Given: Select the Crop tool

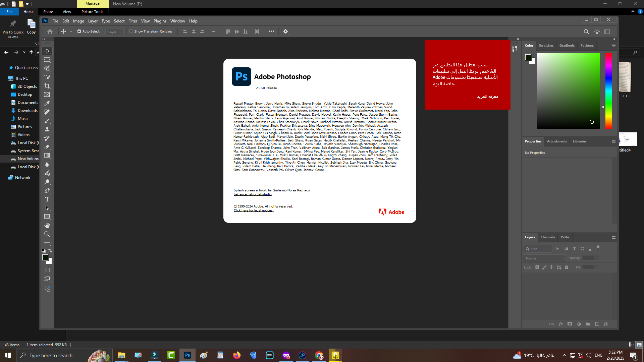Looking at the screenshot, I should 47,86.
